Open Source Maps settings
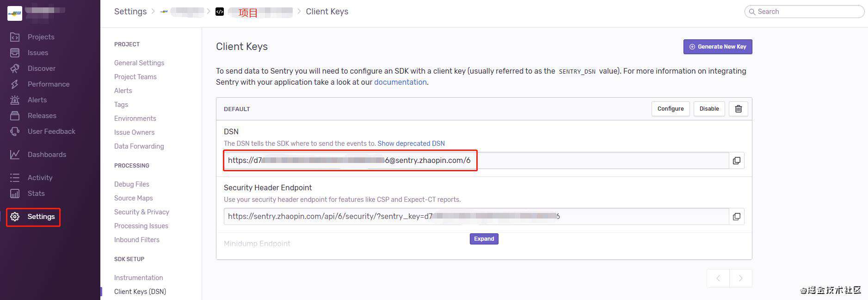The image size is (868, 300). pos(133,198)
